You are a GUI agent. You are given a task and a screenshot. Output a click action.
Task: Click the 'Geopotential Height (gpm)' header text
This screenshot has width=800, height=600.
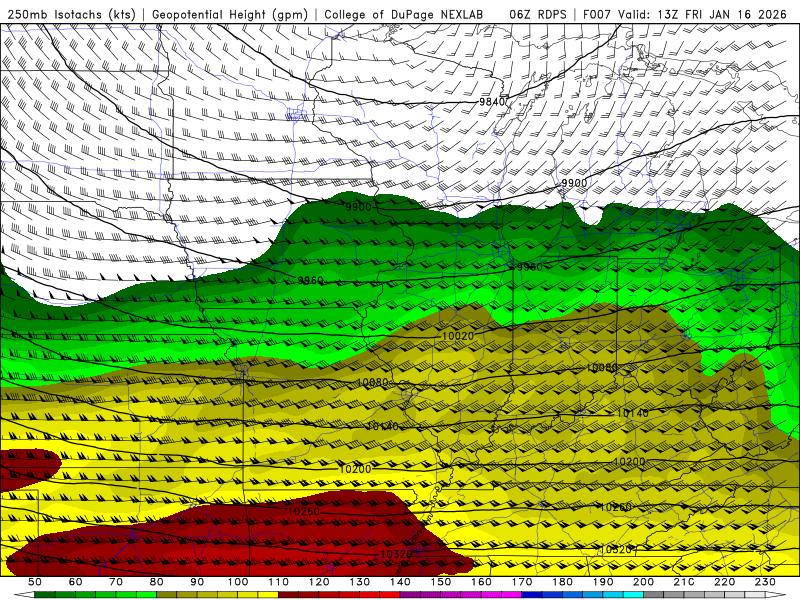[230, 14]
